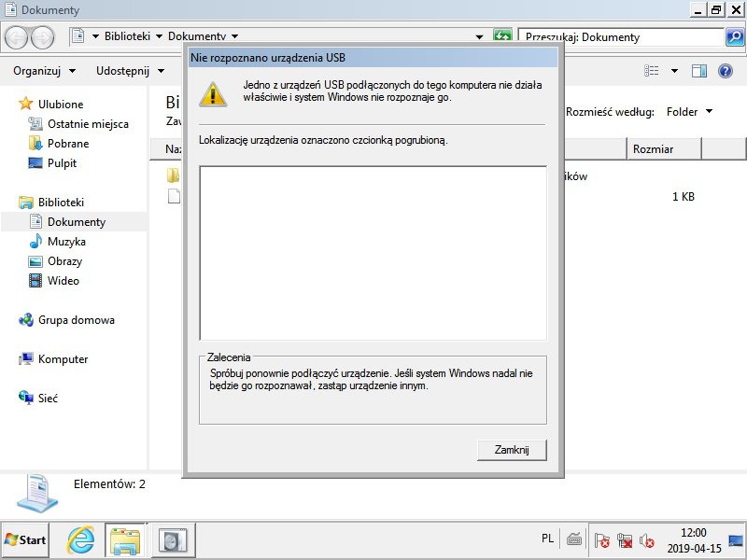Select the Grupa domowa entry

pyautogui.click(x=77, y=320)
